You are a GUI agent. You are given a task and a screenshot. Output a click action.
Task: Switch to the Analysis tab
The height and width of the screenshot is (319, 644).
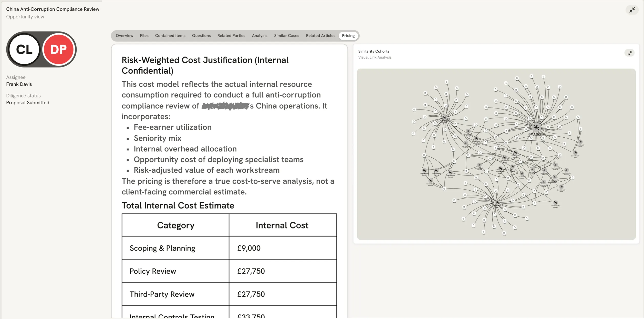pos(259,36)
